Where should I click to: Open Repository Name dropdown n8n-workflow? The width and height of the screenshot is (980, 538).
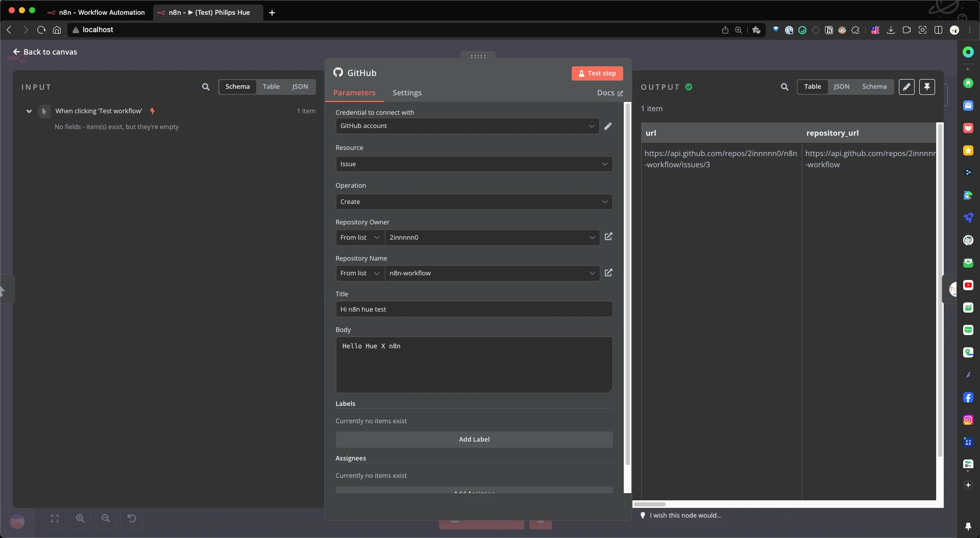click(x=492, y=273)
